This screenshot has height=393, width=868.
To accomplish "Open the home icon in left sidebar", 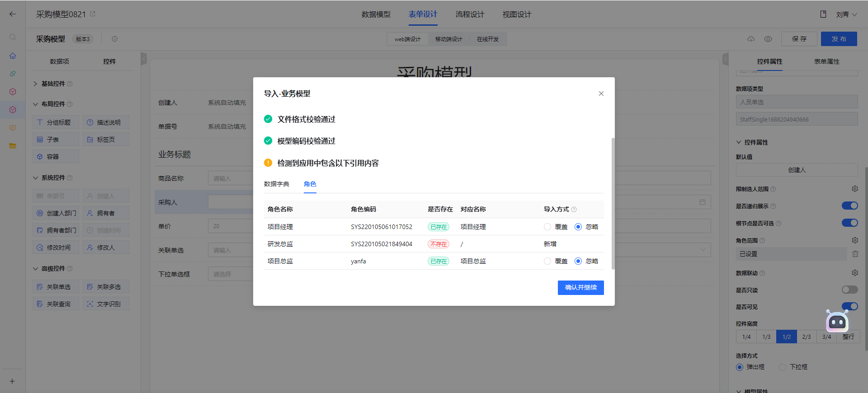I will (13, 56).
